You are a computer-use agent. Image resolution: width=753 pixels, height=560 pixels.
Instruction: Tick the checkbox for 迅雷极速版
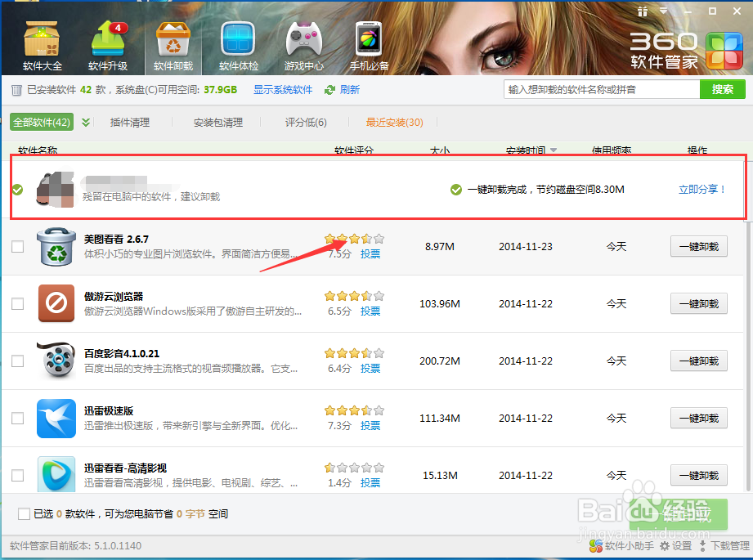click(x=18, y=419)
